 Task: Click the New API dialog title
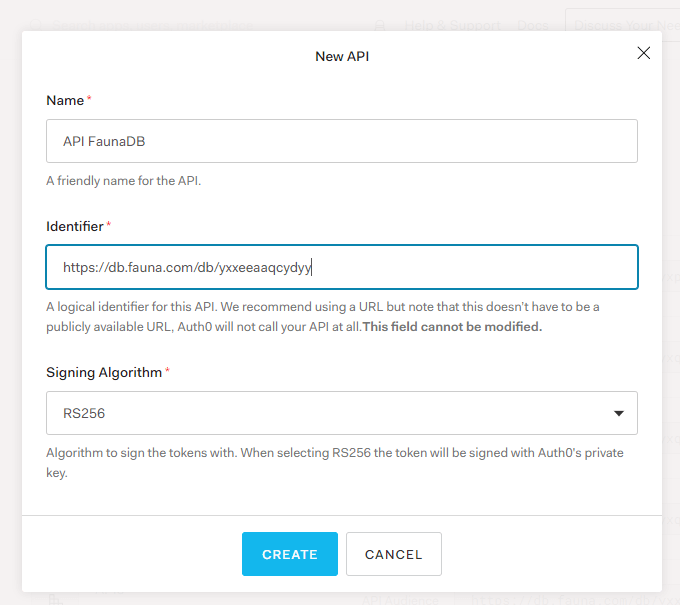[x=342, y=56]
